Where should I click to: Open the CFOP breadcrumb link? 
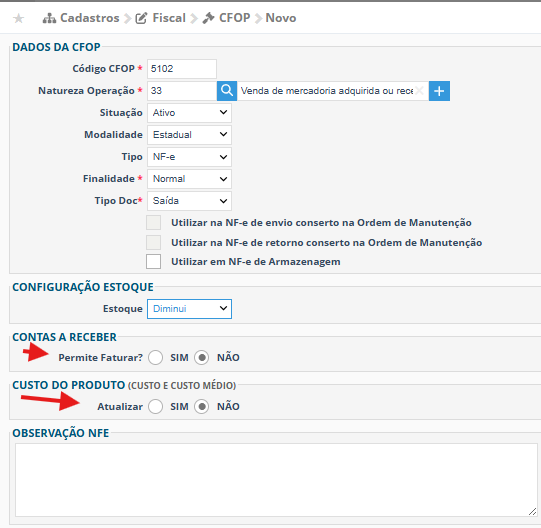(235, 18)
